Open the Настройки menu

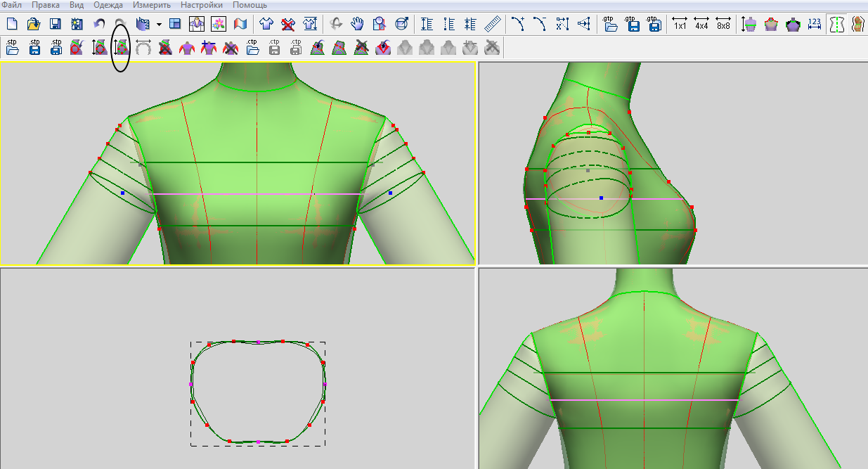tap(202, 5)
